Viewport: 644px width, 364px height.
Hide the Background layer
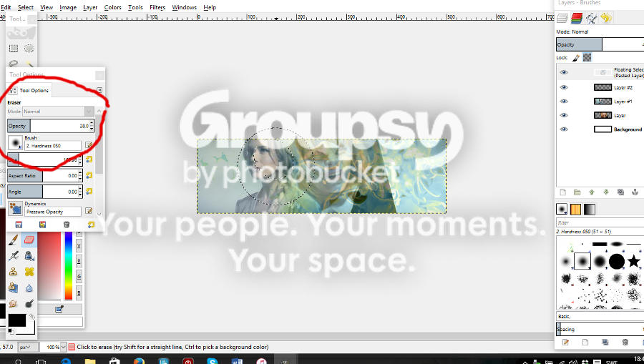[564, 129]
